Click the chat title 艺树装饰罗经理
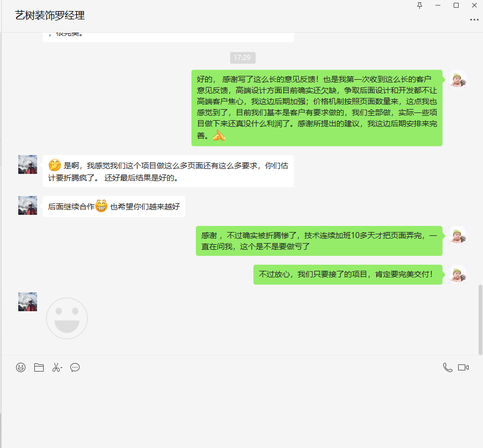Viewport: 483px width, 448px height. 50,16
